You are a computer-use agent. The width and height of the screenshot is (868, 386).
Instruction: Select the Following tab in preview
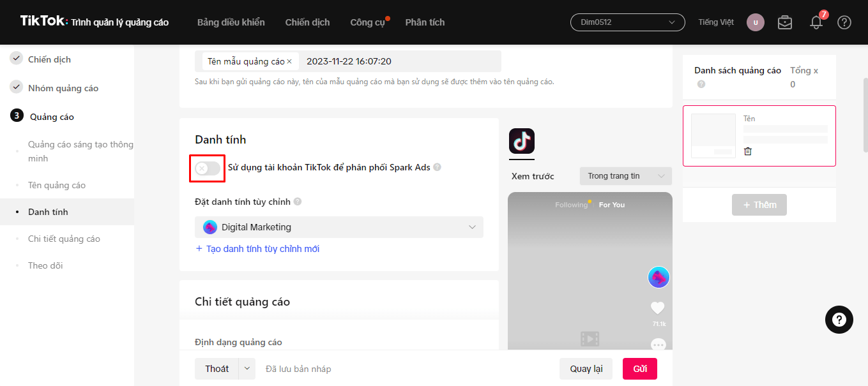pos(571,205)
